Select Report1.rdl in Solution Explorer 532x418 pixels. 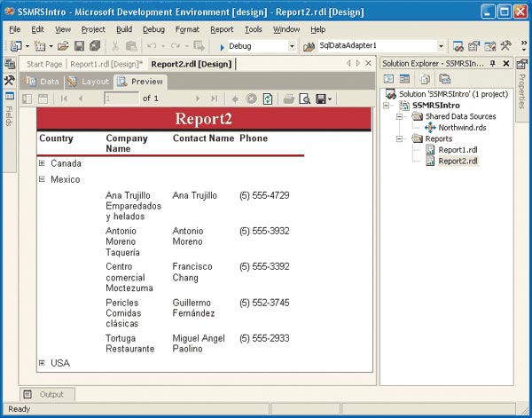tap(458, 150)
